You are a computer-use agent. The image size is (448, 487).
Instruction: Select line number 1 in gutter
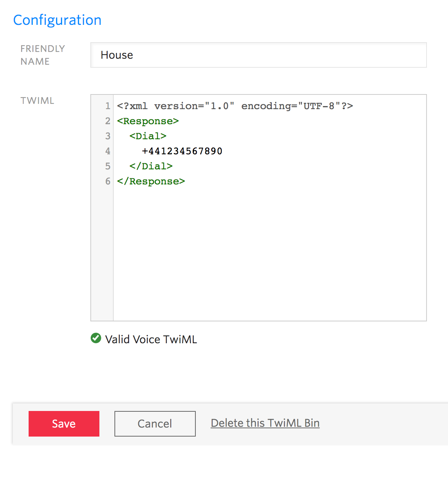[x=108, y=106]
